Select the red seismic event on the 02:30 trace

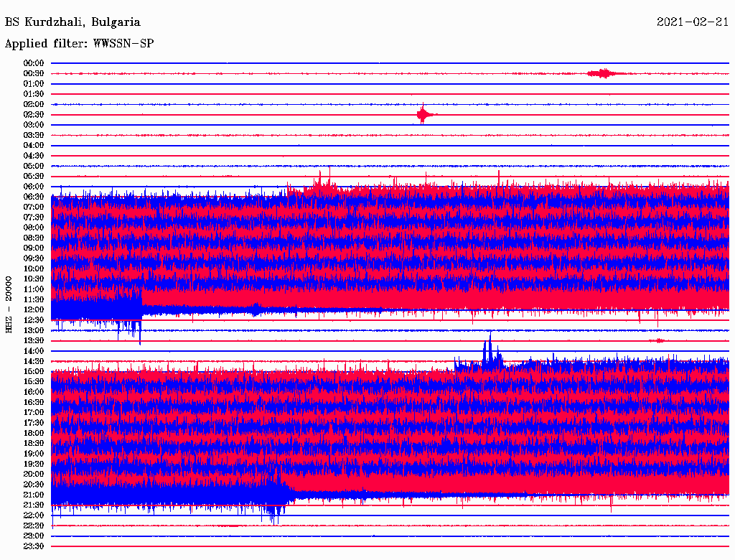pyautogui.click(x=423, y=115)
